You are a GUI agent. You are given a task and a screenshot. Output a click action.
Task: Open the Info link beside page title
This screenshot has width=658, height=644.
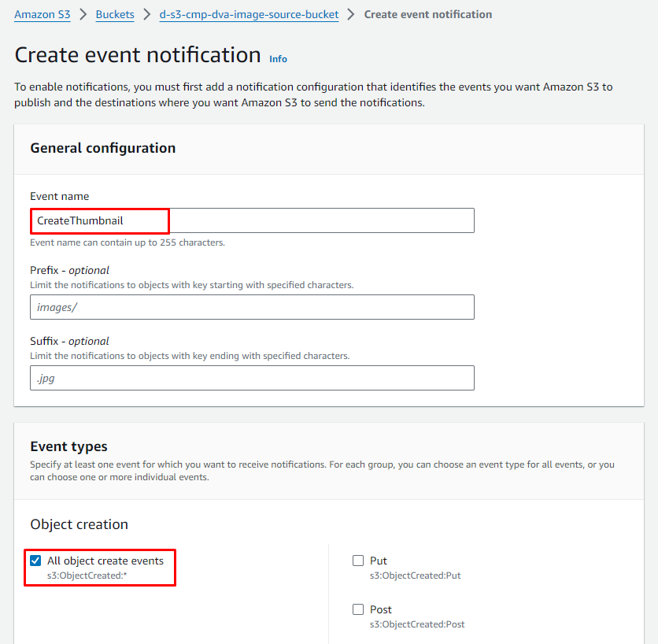tap(278, 59)
